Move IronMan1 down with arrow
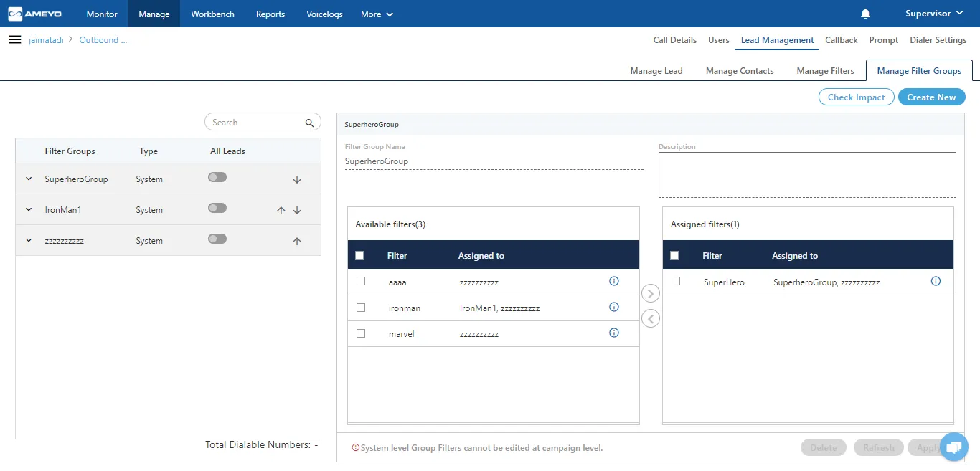Image resolution: width=980 pixels, height=471 pixels. click(297, 210)
